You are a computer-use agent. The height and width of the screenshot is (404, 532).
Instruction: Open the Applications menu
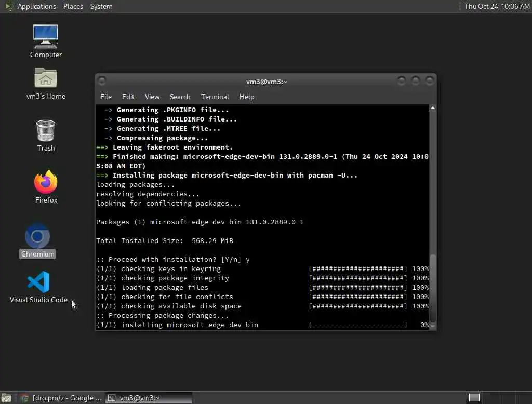pyautogui.click(x=37, y=6)
